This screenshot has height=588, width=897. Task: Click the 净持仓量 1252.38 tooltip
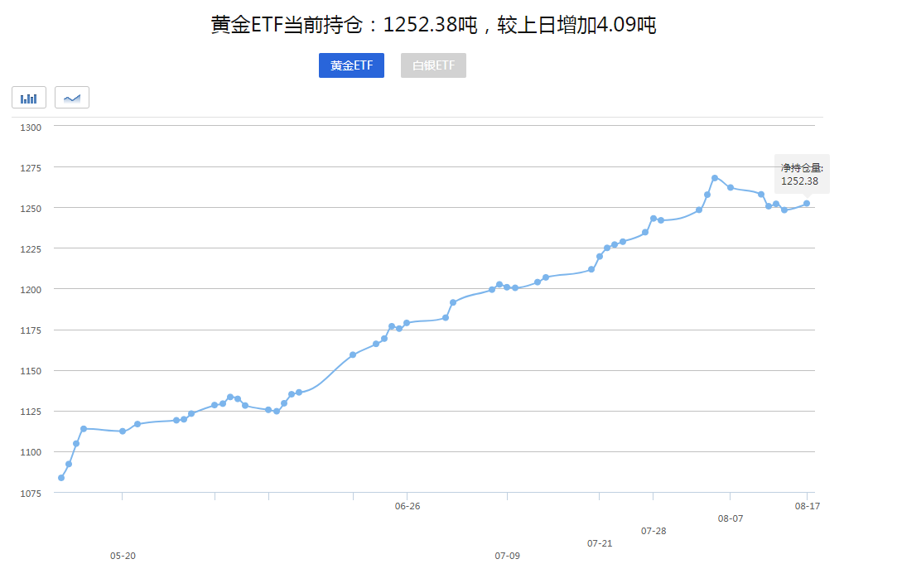[802, 174]
